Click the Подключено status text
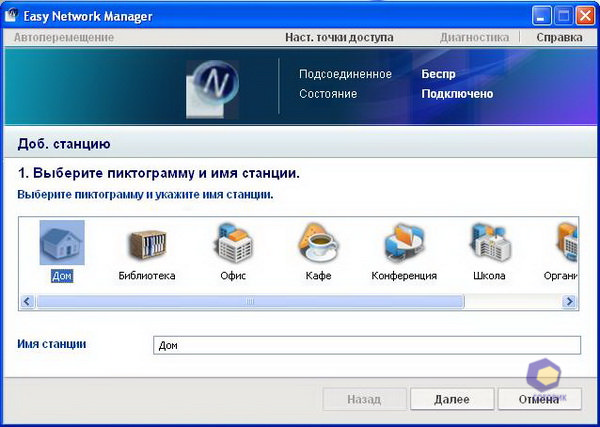 click(x=457, y=94)
